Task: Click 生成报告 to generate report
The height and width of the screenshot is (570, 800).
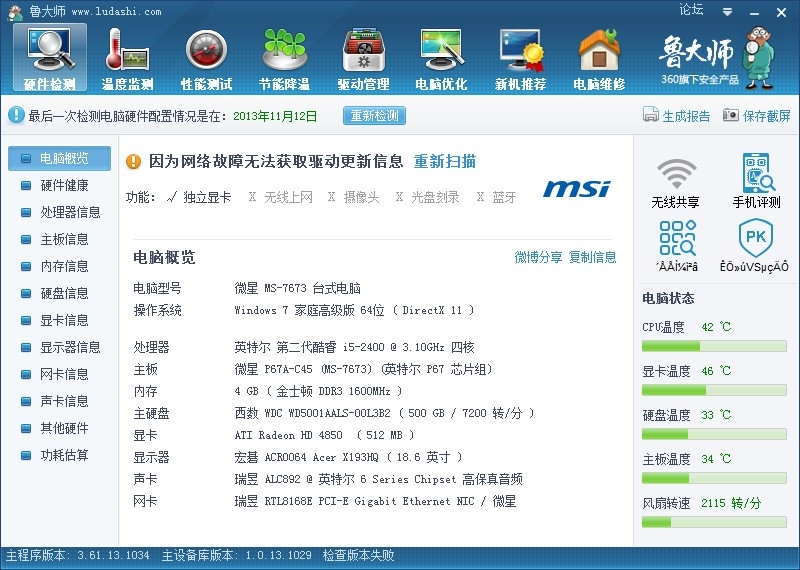Action: tap(677, 116)
